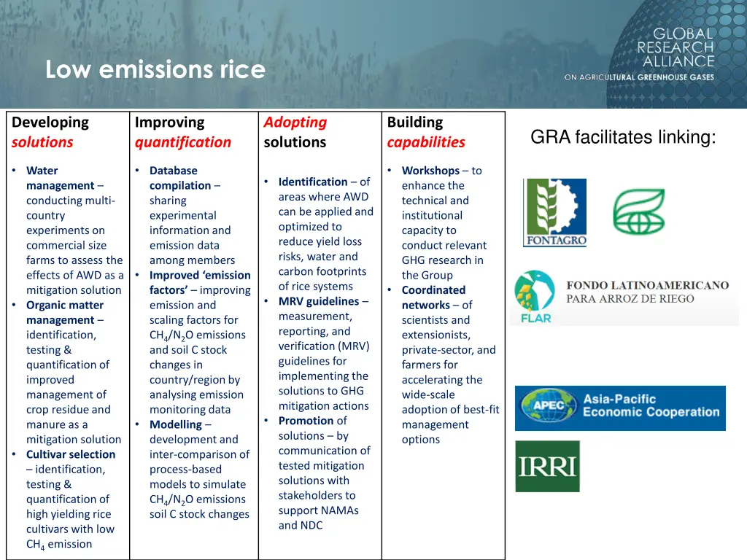The width and height of the screenshot is (747, 560).
Task: Select the 'Low emissions rice' slide title
Action: coord(155,69)
